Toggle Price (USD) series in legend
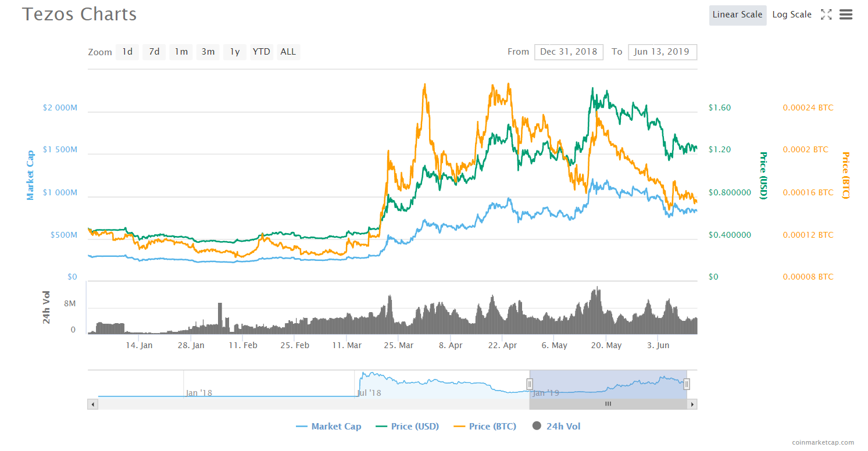This screenshot has height=451, width=868. click(x=407, y=426)
